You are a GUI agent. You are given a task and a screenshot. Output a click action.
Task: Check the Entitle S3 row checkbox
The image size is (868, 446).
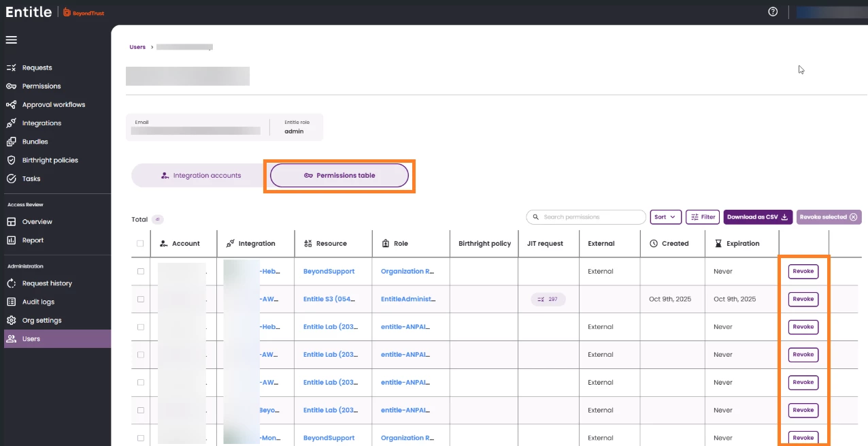[x=140, y=299]
